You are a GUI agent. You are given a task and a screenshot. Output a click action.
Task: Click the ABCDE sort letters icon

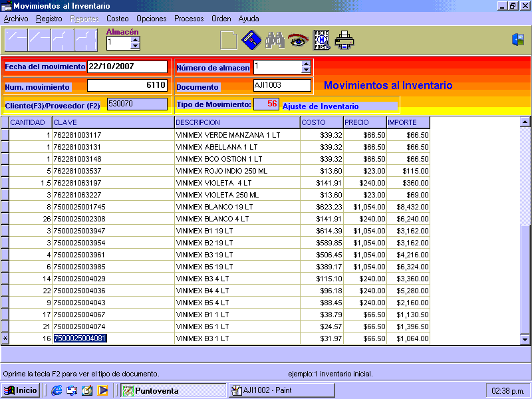pos(321,41)
